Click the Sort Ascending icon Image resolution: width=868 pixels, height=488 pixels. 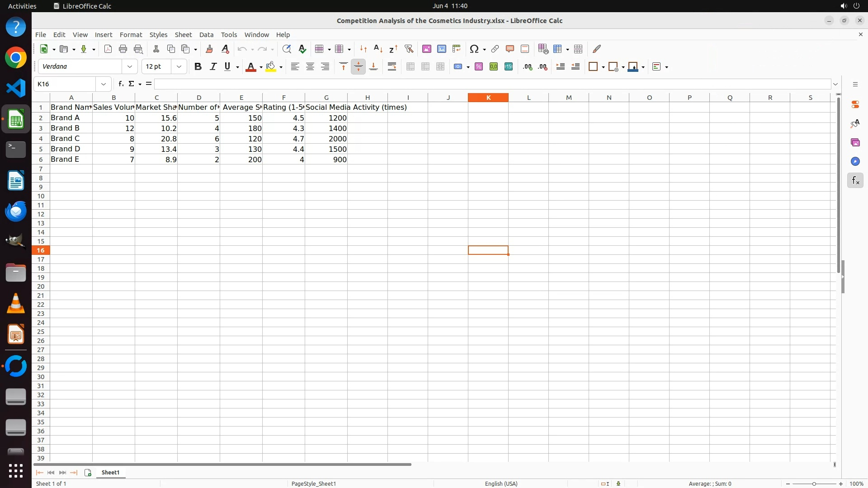point(378,49)
